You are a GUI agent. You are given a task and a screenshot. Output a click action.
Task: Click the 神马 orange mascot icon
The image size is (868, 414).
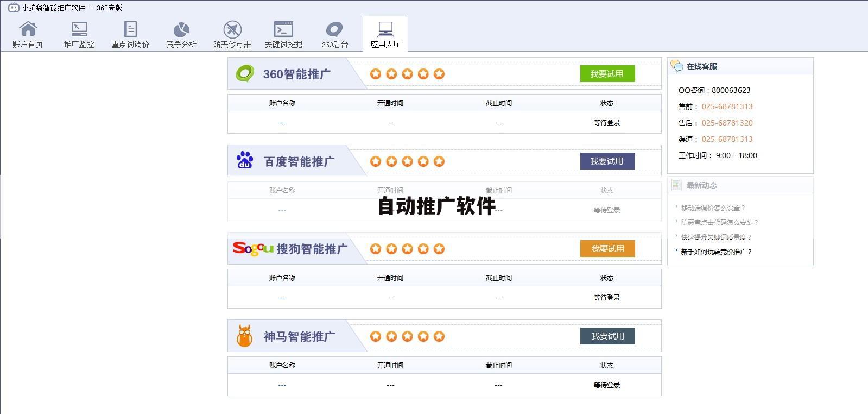pos(245,336)
